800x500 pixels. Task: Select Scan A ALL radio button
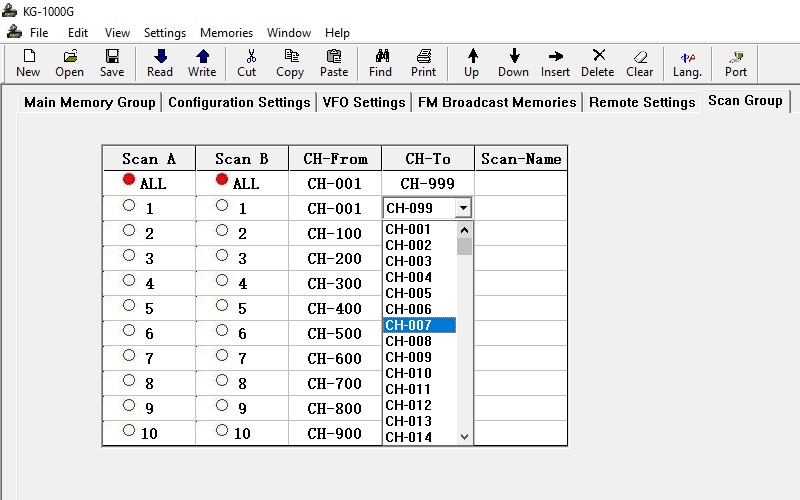pyautogui.click(x=129, y=179)
